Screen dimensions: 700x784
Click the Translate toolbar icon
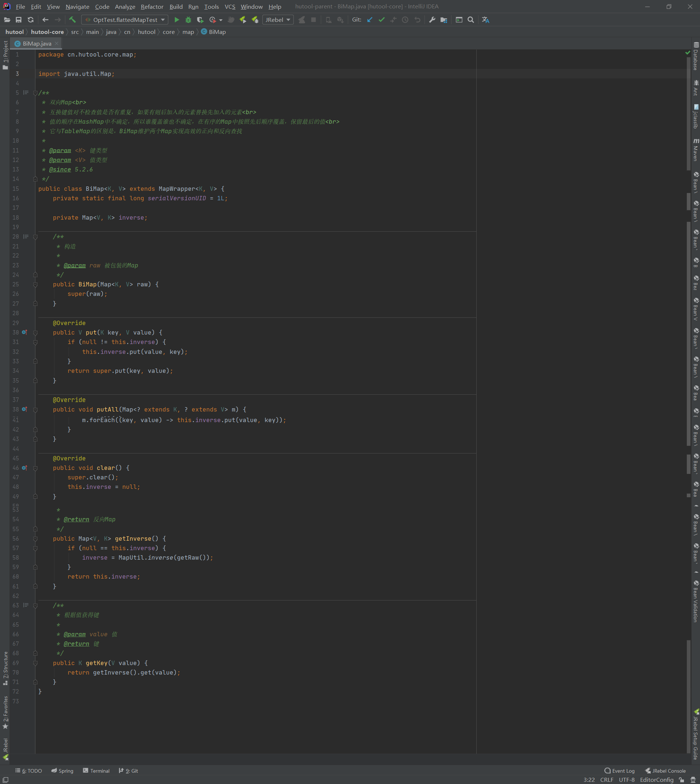(x=485, y=20)
